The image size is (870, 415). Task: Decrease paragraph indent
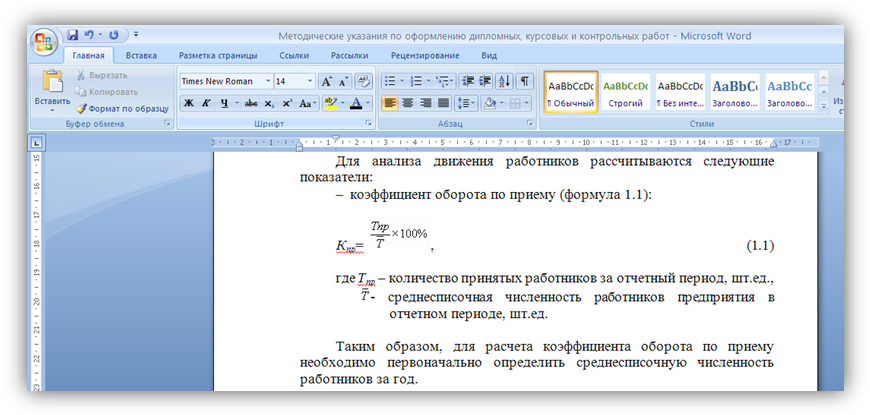[x=468, y=81]
